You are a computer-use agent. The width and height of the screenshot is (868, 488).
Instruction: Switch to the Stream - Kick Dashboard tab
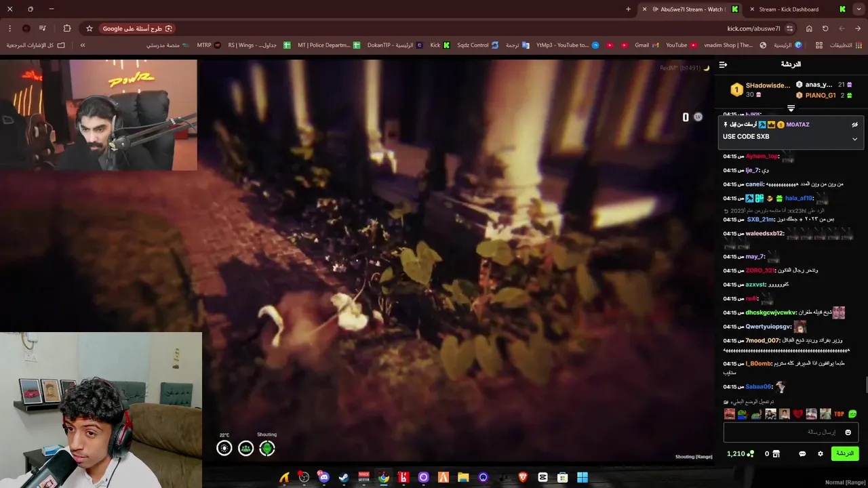point(797,9)
